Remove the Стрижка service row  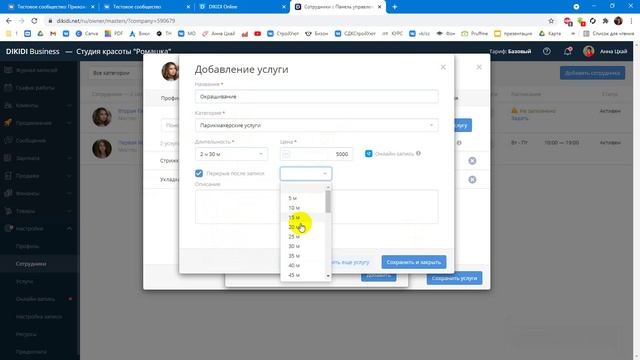click(472, 161)
